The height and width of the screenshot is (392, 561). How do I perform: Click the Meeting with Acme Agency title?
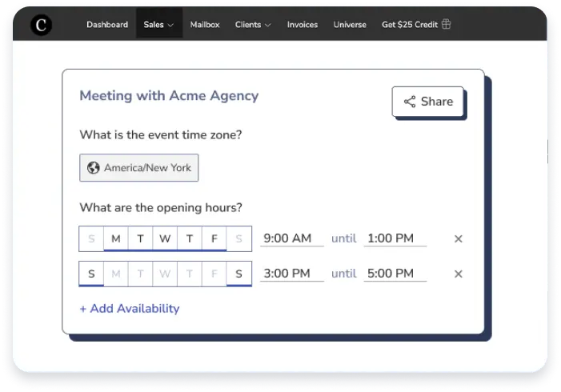click(x=169, y=96)
